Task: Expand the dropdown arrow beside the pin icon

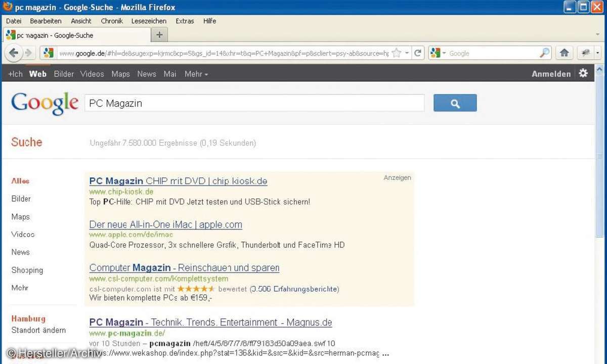Action: (597, 53)
